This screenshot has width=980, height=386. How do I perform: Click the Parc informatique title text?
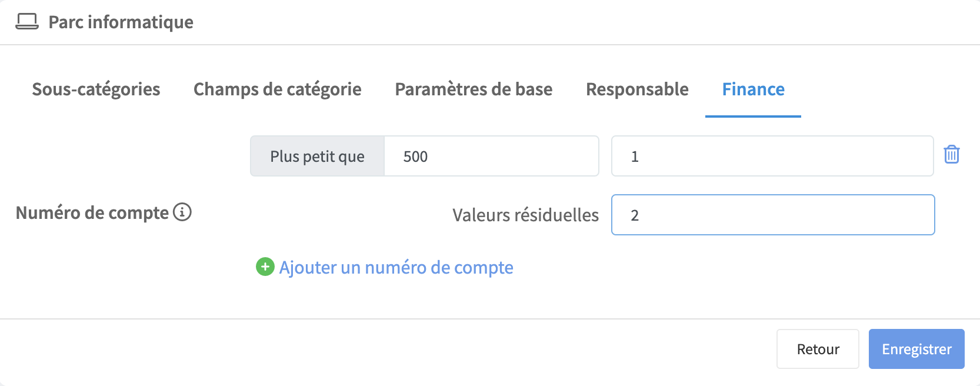[x=121, y=22]
